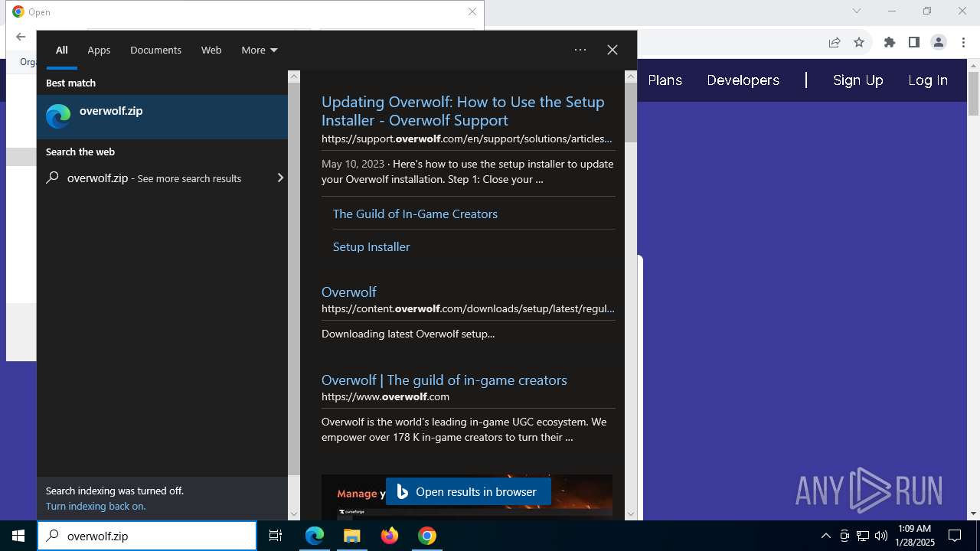The image size is (980, 551).
Task: Select the All search tab
Action: click(x=62, y=50)
